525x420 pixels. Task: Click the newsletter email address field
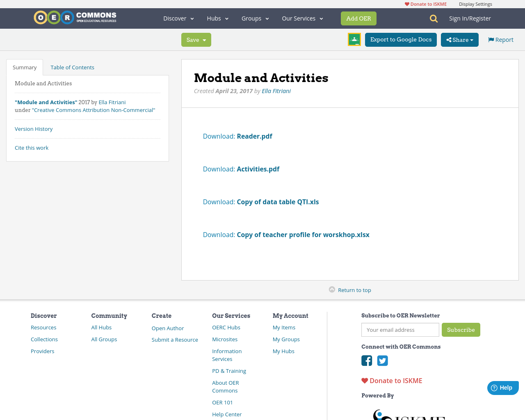400,329
